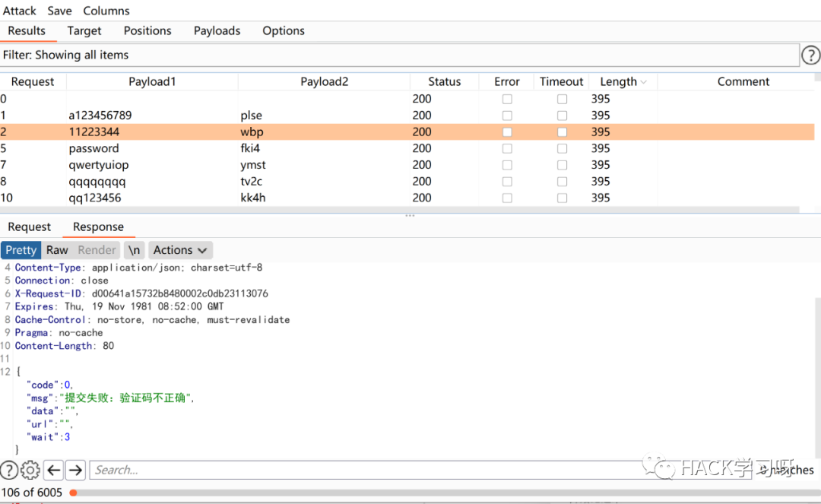Click the filter bar showing all items
Viewport: 821px width, 504px height.
(400, 55)
